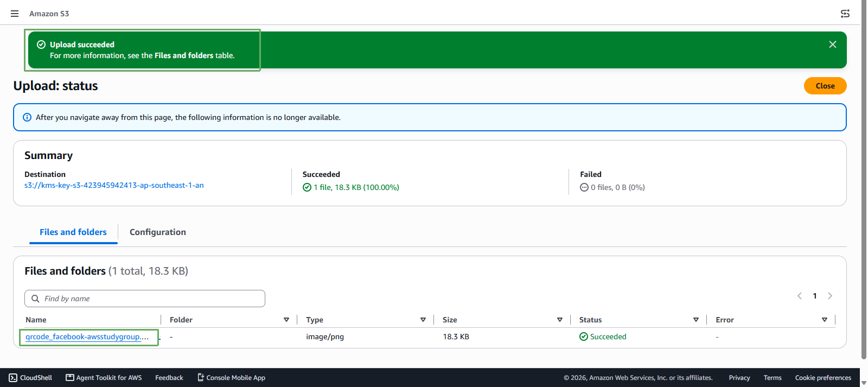Image resolution: width=868 pixels, height=387 pixels.
Task: Sort by the Status column arrow
Action: point(696,320)
